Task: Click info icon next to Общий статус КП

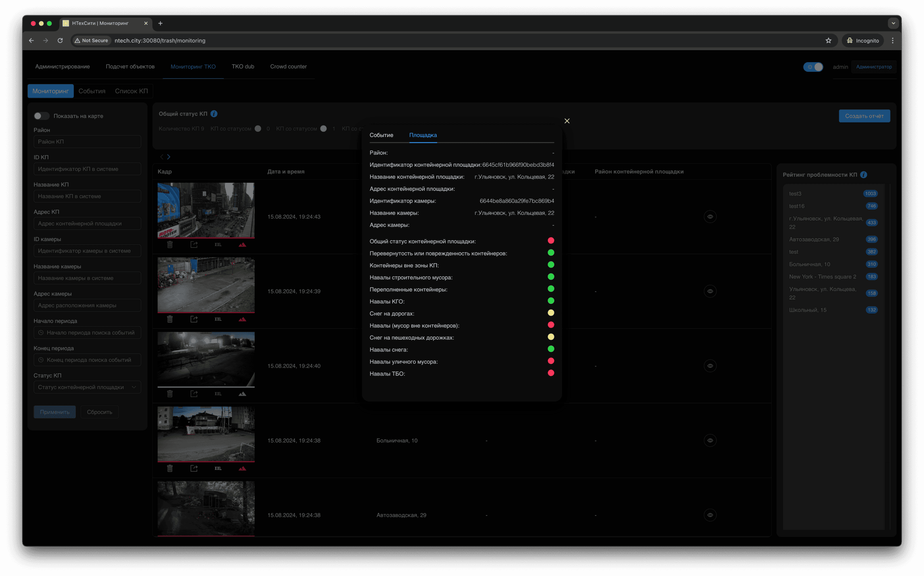Action: click(214, 114)
